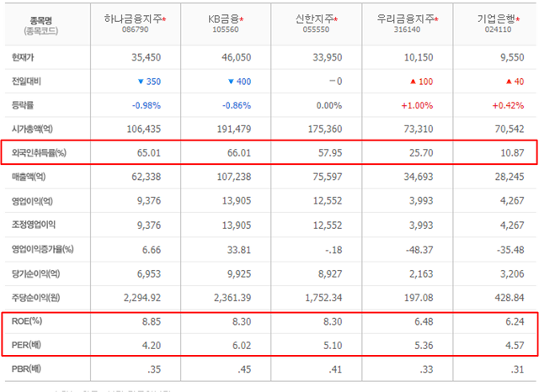
Task: Click the 현재가 row label
Action: tap(23, 57)
